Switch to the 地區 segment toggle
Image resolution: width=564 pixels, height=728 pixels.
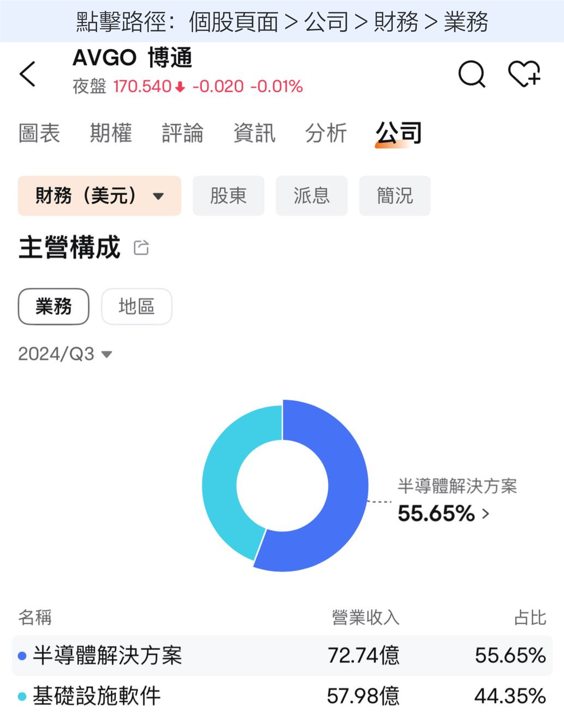point(136,307)
